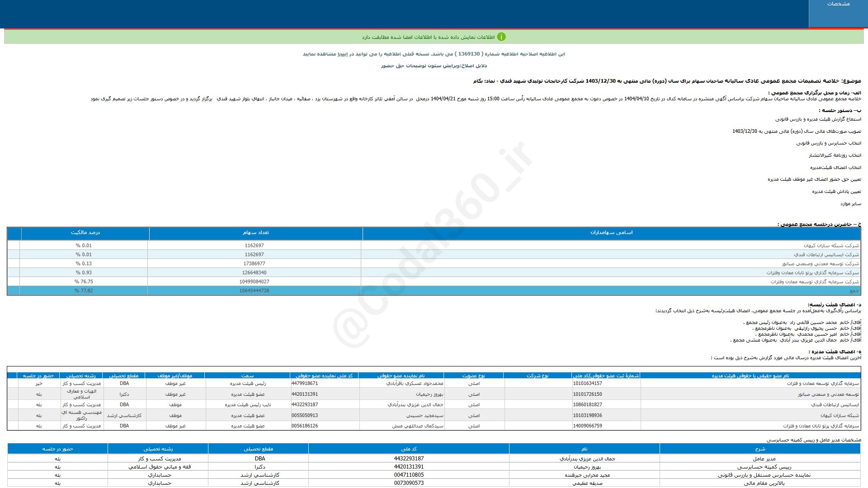This screenshot has height=488, width=868.
Task: Click representative name سیدکمال عبداللهی منش
Action: point(418,426)
